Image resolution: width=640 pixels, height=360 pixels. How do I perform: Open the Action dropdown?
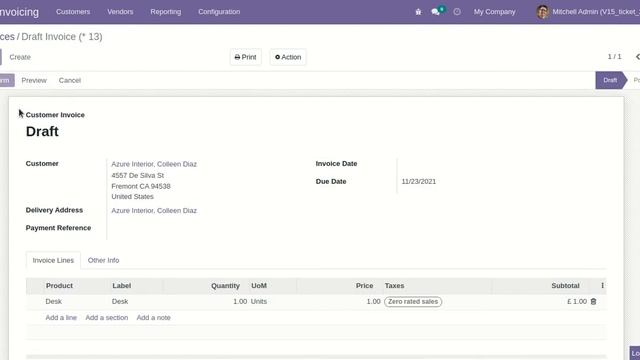pos(288,57)
